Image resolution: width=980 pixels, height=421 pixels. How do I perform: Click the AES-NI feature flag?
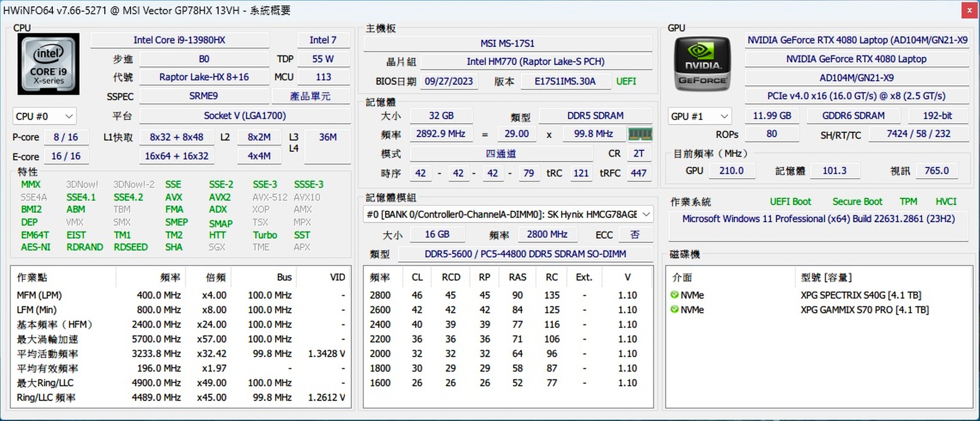36,247
